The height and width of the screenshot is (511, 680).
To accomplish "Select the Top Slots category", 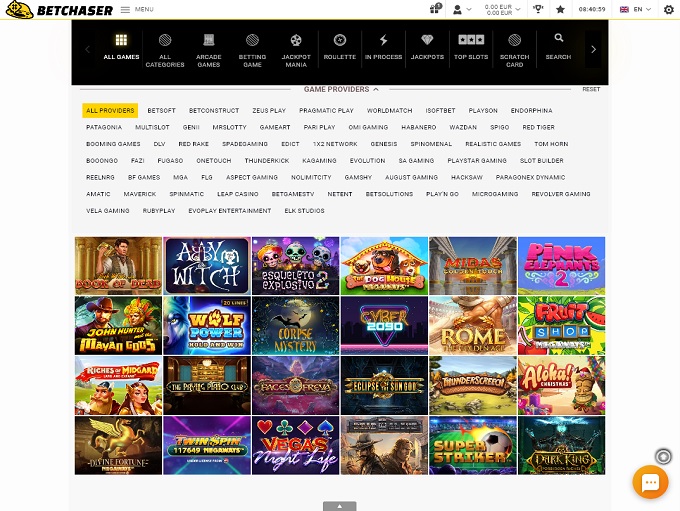I will 470,46.
